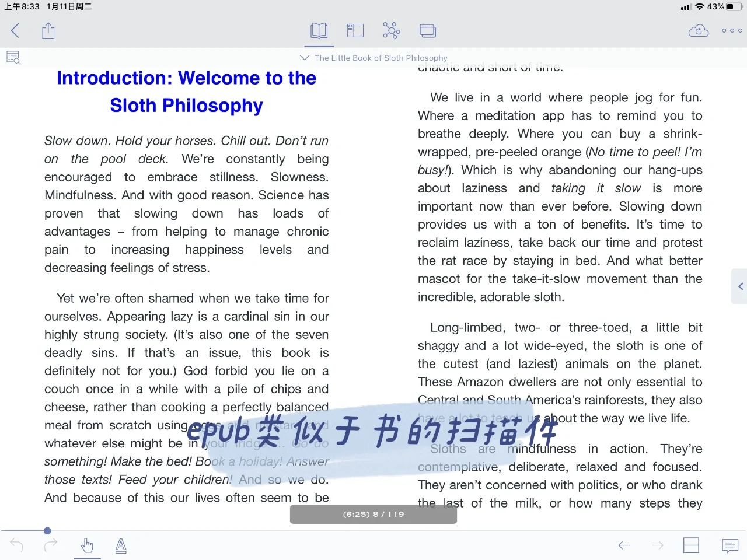Redo the last action
The image size is (747, 560).
point(51,545)
